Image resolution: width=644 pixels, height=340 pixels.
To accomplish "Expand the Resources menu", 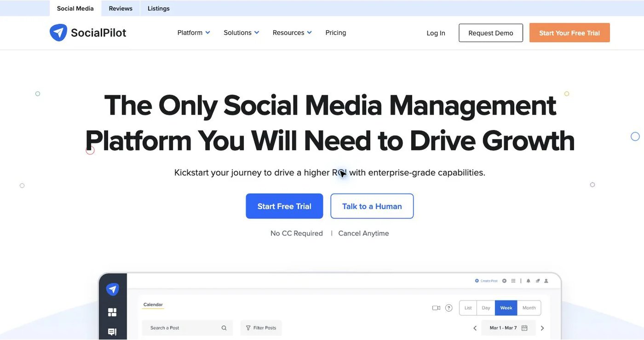I will pyautogui.click(x=292, y=33).
